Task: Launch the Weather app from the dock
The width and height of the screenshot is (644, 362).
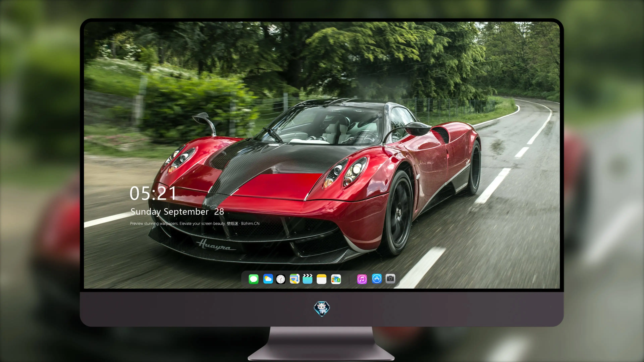Action: [x=268, y=279]
